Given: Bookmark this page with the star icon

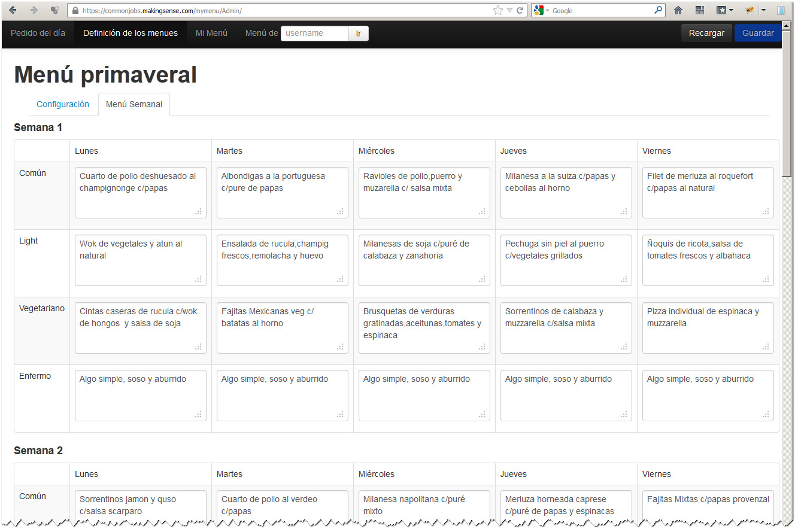Looking at the screenshot, I should click(x=498, y=10).
